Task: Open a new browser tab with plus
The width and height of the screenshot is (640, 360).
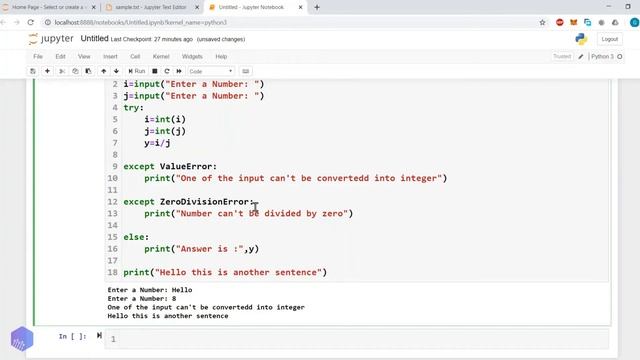Action: [317, 7]
